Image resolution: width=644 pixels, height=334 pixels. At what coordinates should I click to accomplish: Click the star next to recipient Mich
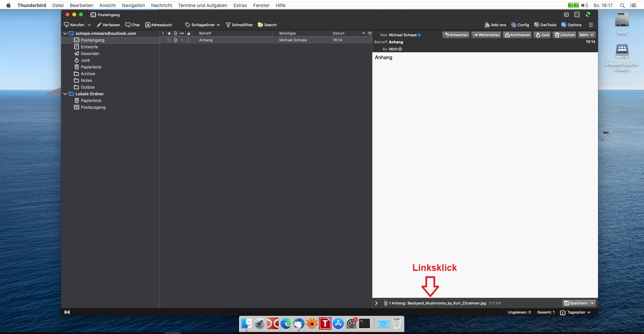tap(400, 49)
